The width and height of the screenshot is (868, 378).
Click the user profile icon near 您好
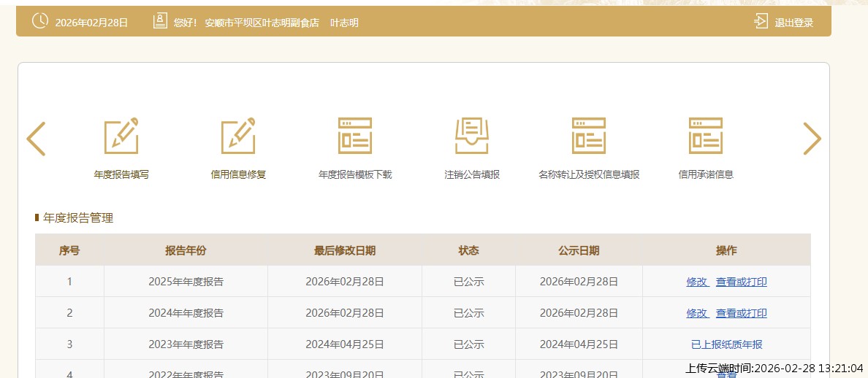[160, 22]
